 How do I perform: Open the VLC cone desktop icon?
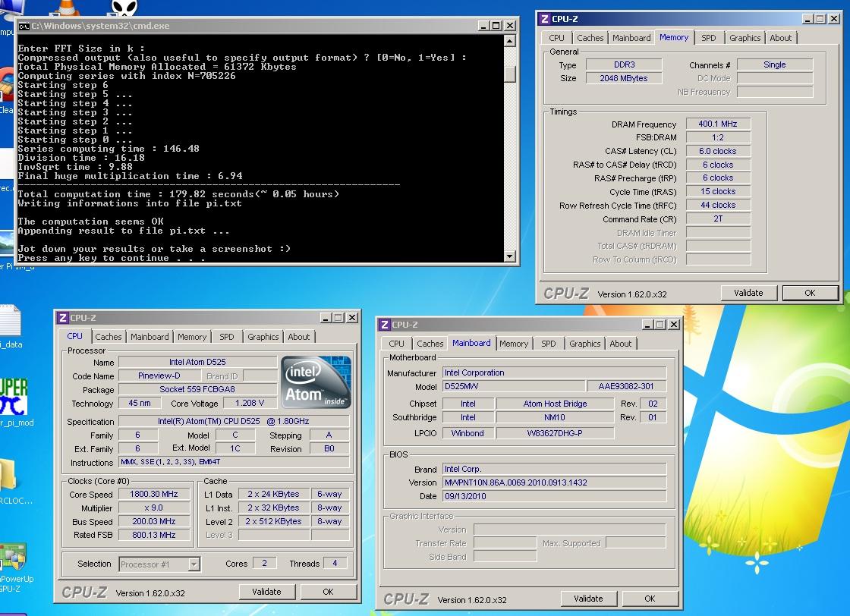[67, 8]
